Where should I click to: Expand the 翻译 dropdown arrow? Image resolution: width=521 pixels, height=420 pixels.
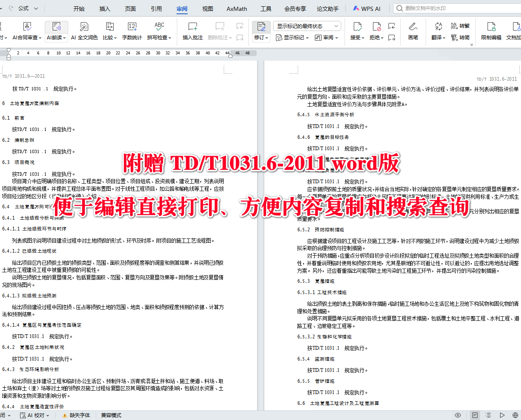[444, 38]
